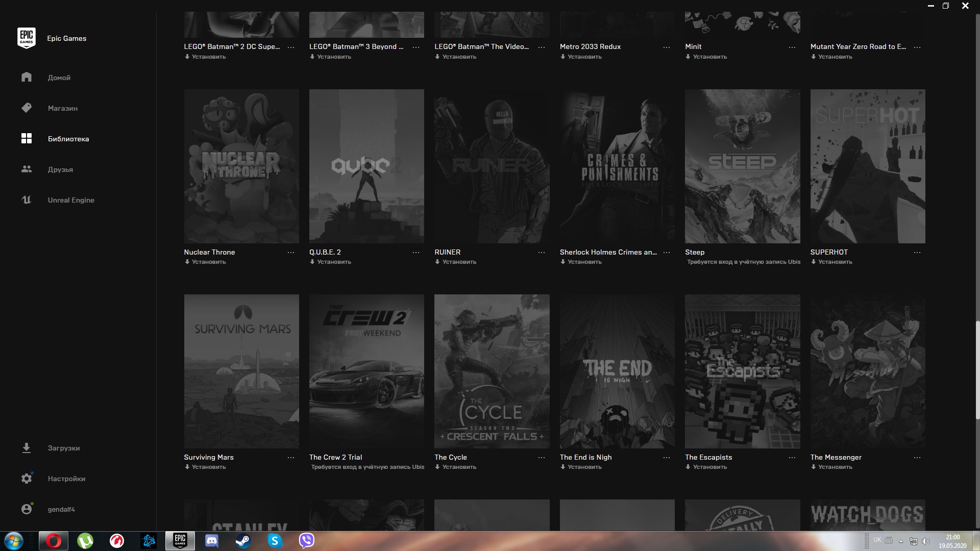Click the Mutant Year Zero Road to E... title
This screenshot has height=551, width=980.
tap(858, 46)
